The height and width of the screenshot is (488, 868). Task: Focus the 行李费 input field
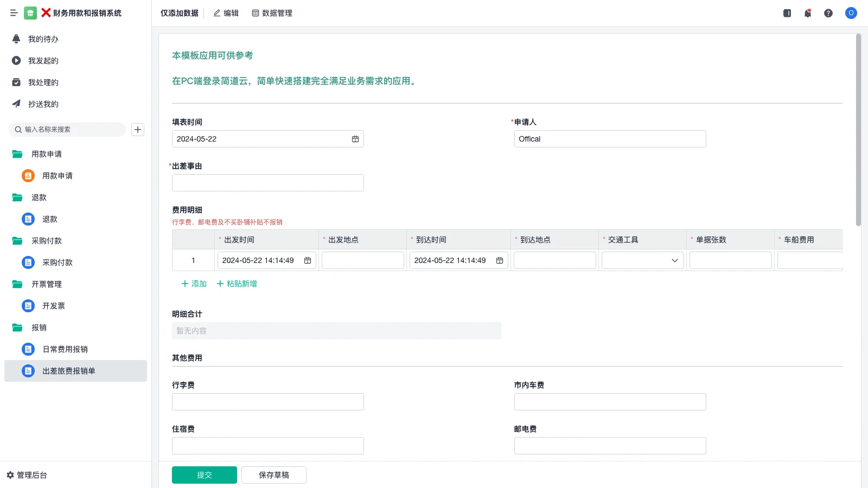[x=268, y=402]
